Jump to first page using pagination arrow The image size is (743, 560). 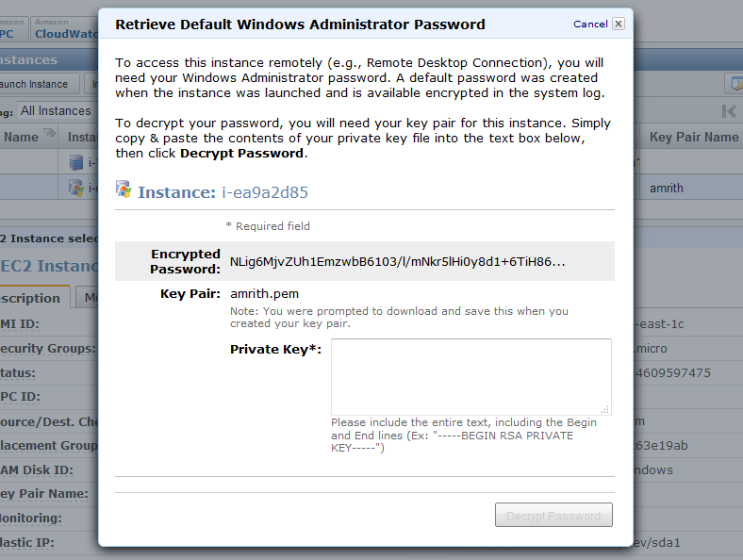(x=729, y=111)
